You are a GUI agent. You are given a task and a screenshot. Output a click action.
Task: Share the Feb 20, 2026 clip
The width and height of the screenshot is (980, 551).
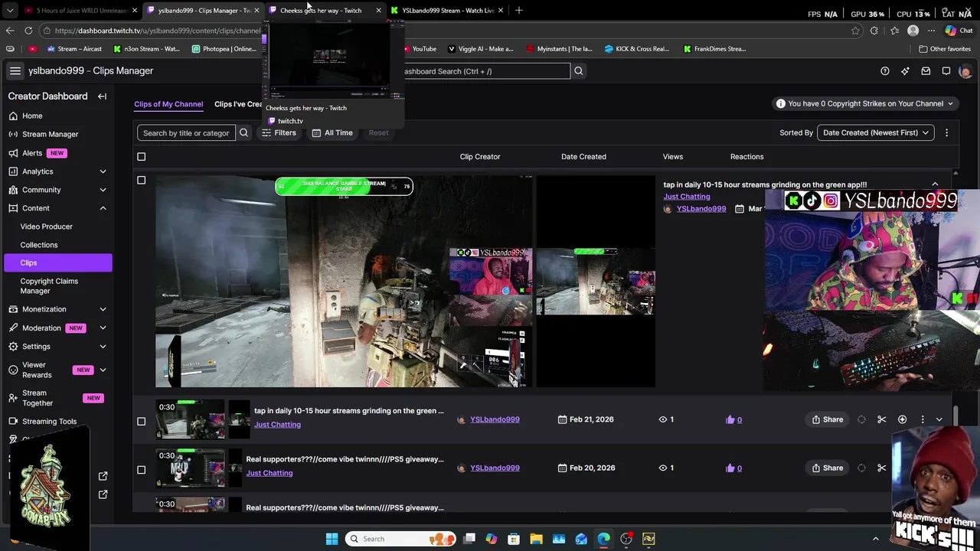[x=828, y=468]
